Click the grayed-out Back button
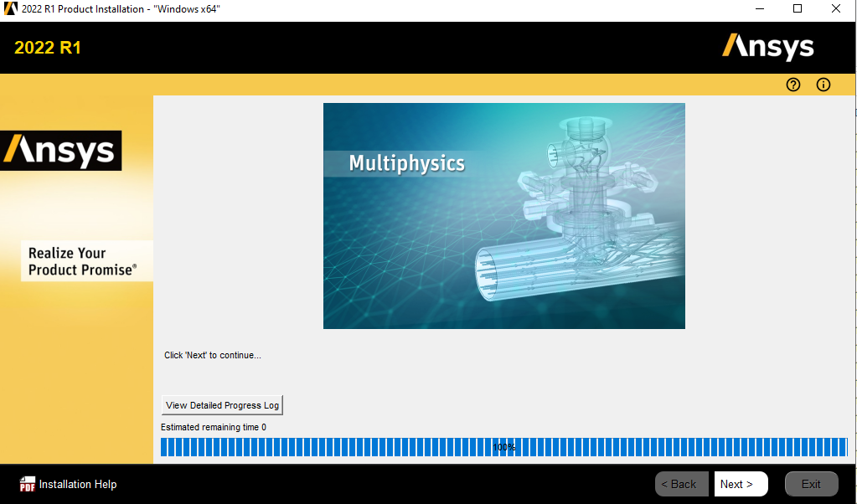This screenshot has height=504, width=857. 682,485
